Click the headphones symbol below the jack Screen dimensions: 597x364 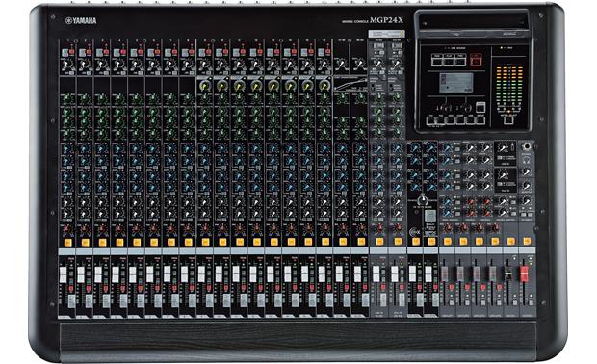point(527,160)
